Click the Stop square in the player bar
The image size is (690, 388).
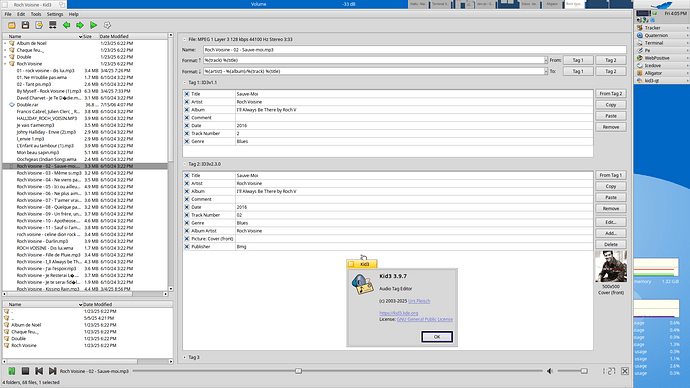26,371
